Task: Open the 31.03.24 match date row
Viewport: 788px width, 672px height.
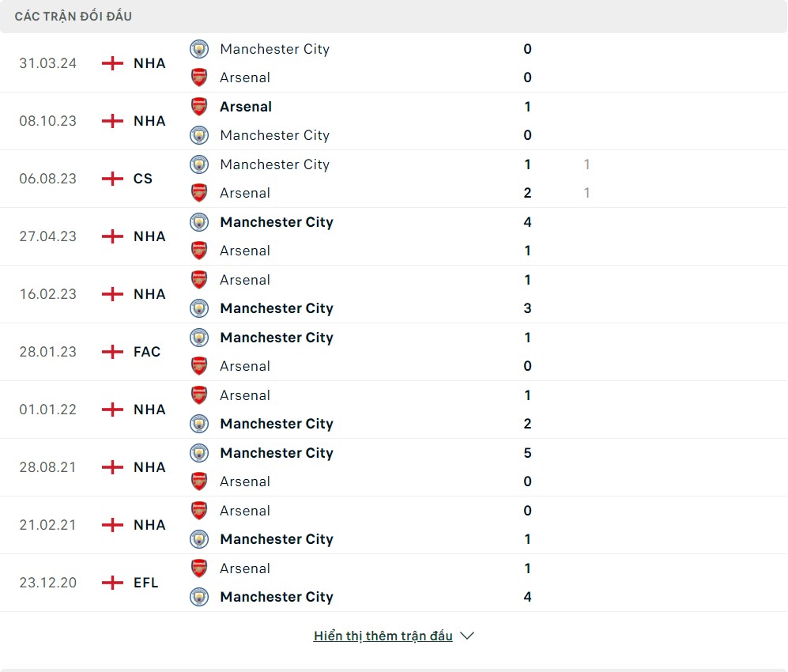Action: [48, 63]
